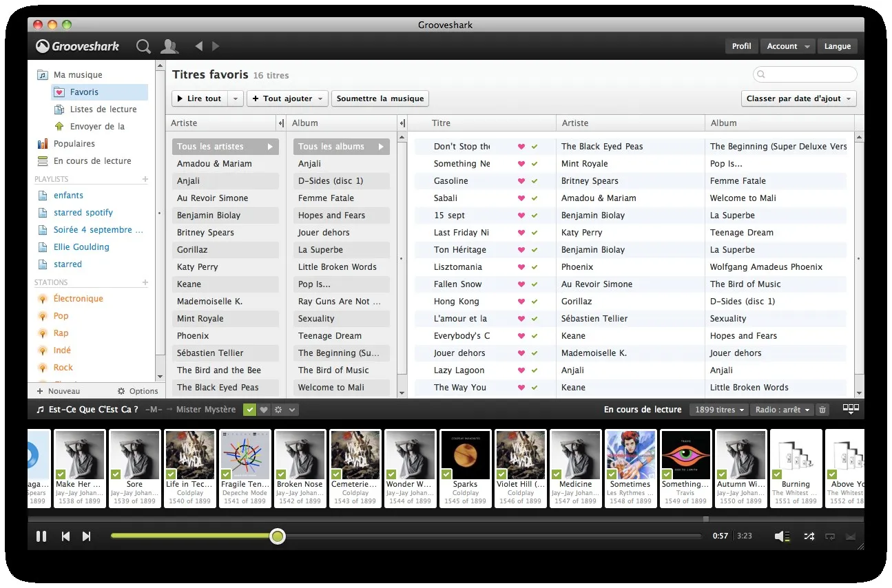Open the Account dropdown menu
Viewport: 892px width, 588px height.
pos(788,46)
